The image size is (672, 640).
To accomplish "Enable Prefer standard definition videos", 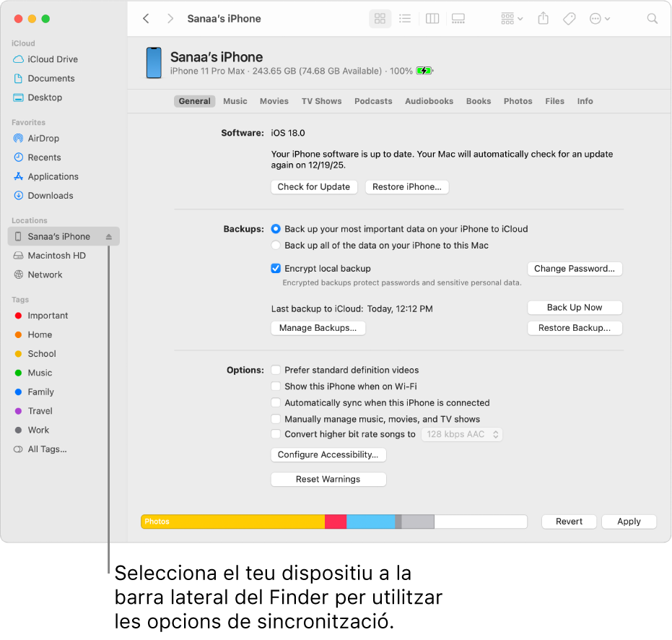I will tap(276, 370).
